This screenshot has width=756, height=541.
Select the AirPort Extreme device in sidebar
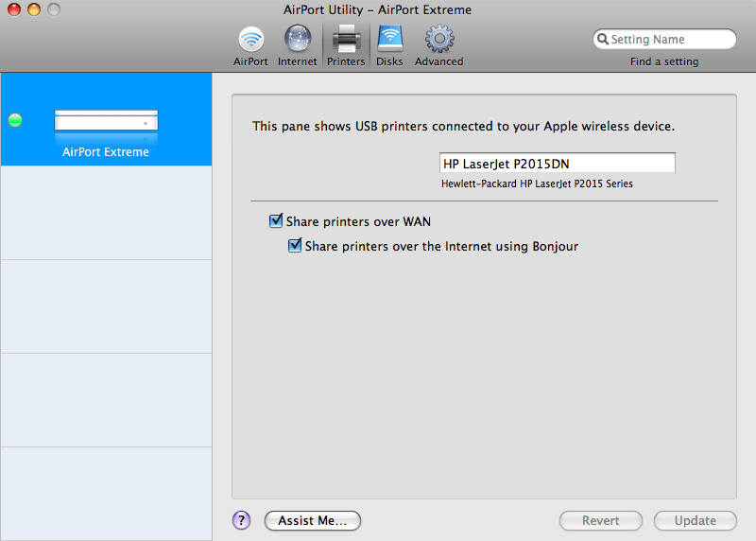coord(106,151)
